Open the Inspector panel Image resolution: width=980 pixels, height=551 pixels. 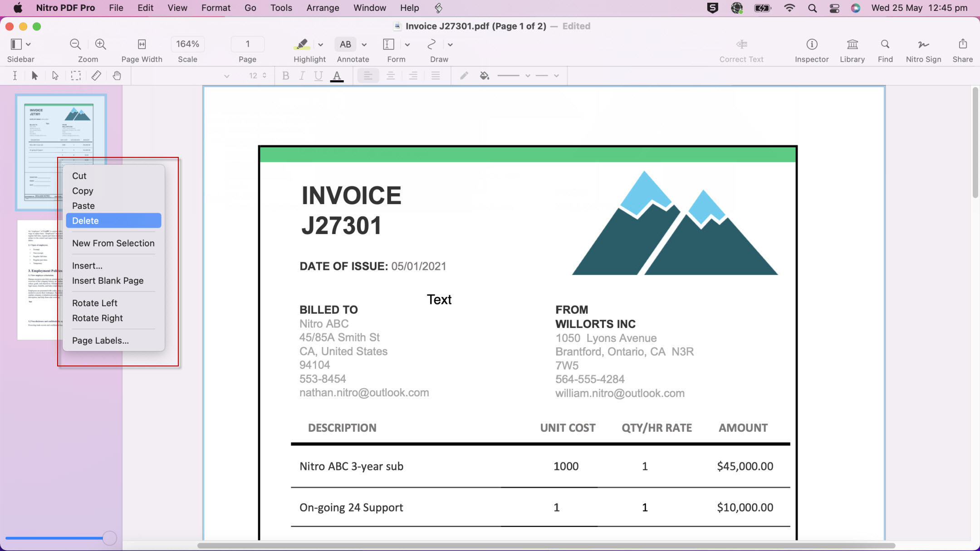(x=811, y=44)
